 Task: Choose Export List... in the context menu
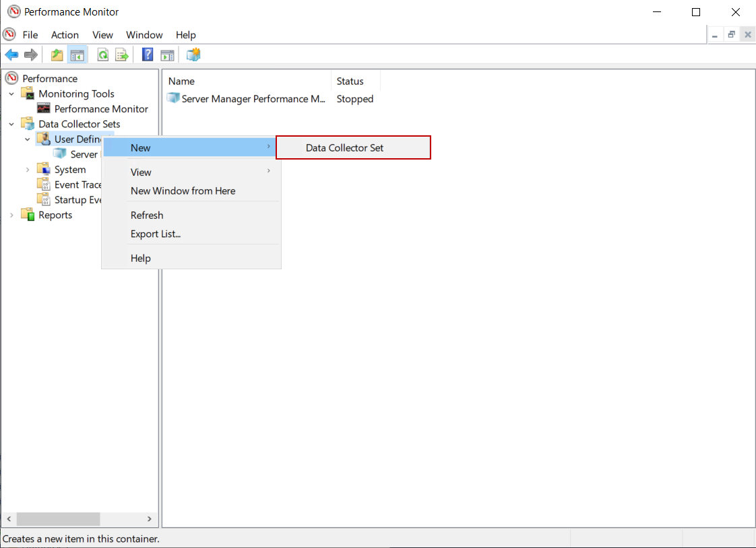pos(191,234)
